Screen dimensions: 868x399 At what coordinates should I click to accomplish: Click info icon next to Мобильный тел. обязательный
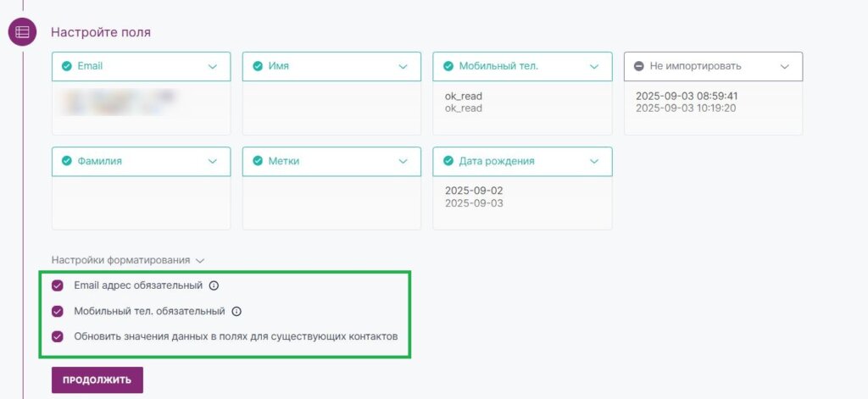coord(236,311)
